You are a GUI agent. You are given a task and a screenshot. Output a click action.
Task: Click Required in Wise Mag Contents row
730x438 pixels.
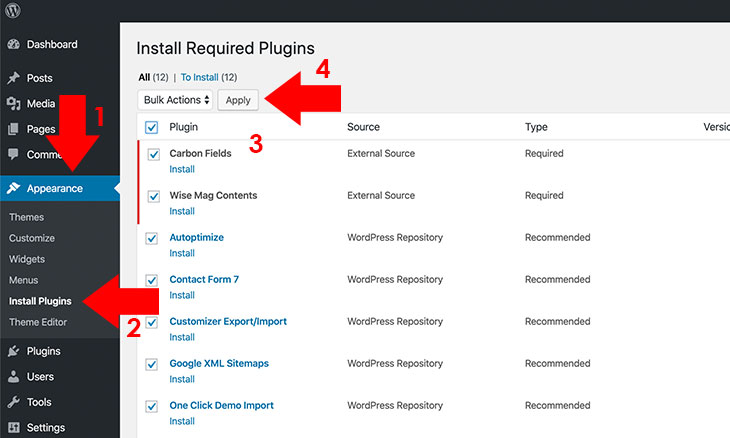click(544, 195)
